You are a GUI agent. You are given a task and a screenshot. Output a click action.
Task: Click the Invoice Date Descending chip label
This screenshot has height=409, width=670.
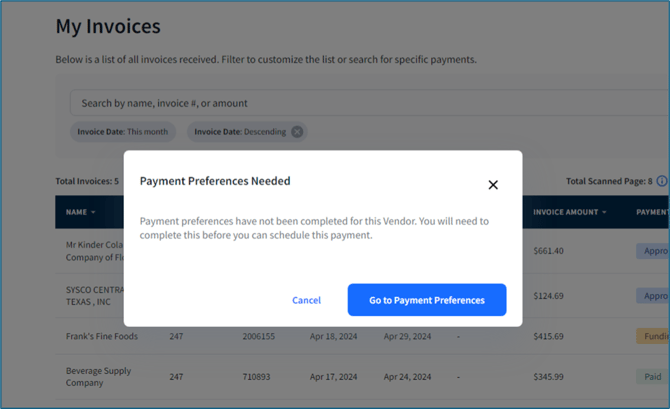(240, 132)
